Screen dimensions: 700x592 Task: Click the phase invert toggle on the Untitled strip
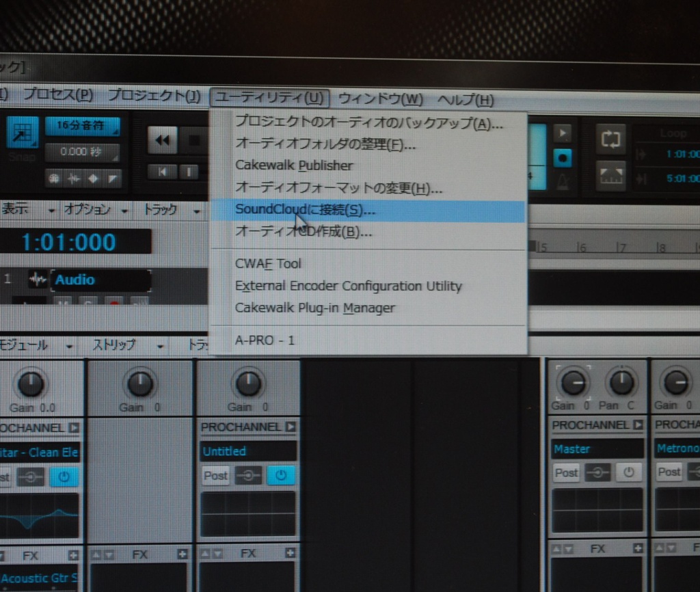247,475
